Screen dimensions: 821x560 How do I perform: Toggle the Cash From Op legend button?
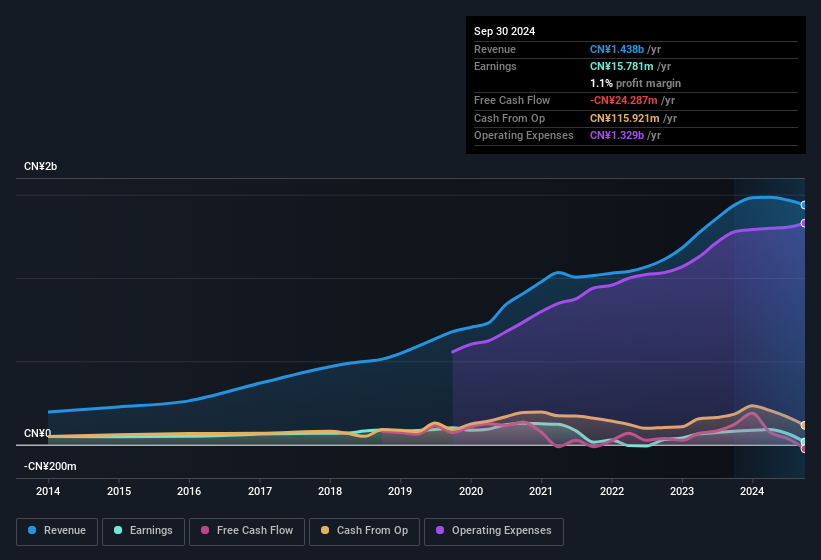point(364,531)
